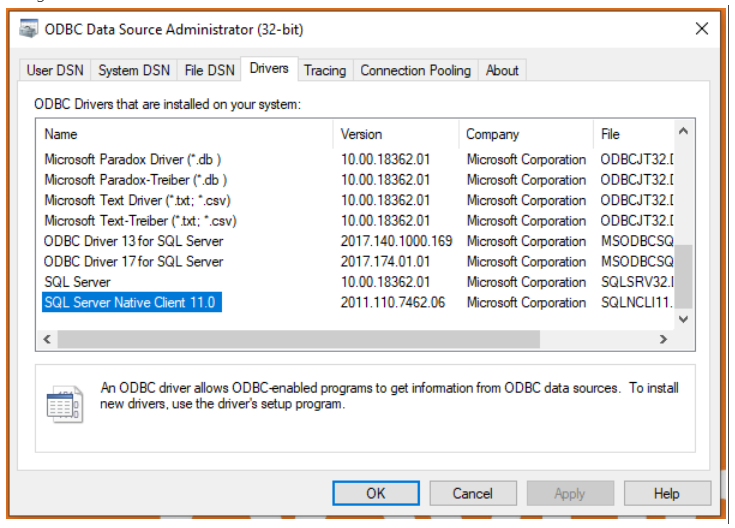Click version 2011.110.7462.06 cell
The image size is (735, 528).
coord(393,302)
